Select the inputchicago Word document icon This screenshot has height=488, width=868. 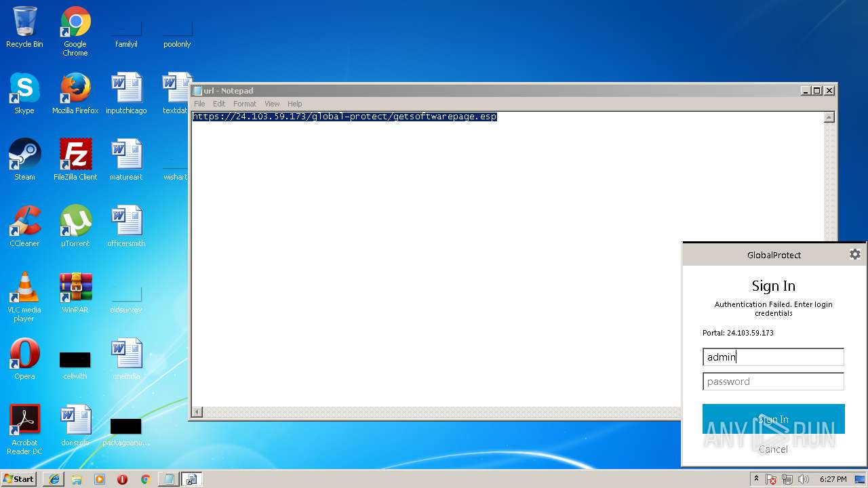126,94
